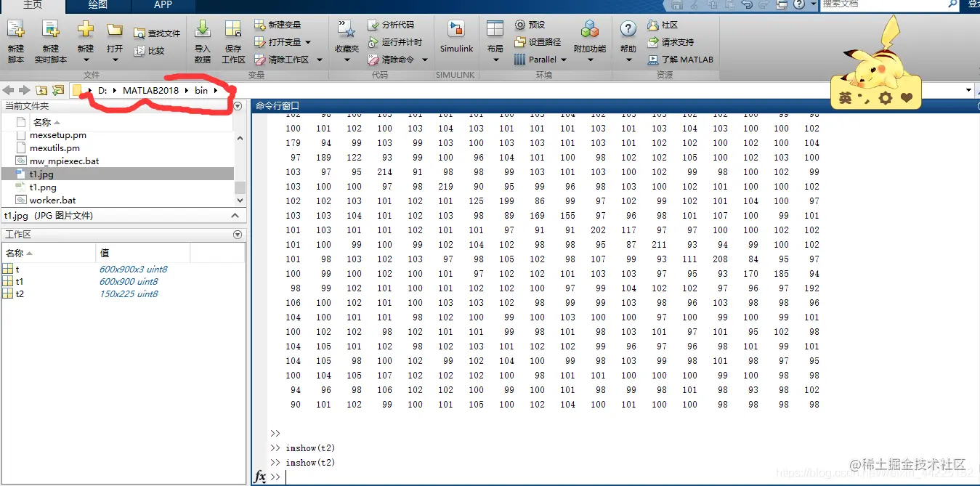The height and width of the screenshot is (486, 980).
Task: Click 请求支持 (Request Support)
Action: (x=671, y=42)
